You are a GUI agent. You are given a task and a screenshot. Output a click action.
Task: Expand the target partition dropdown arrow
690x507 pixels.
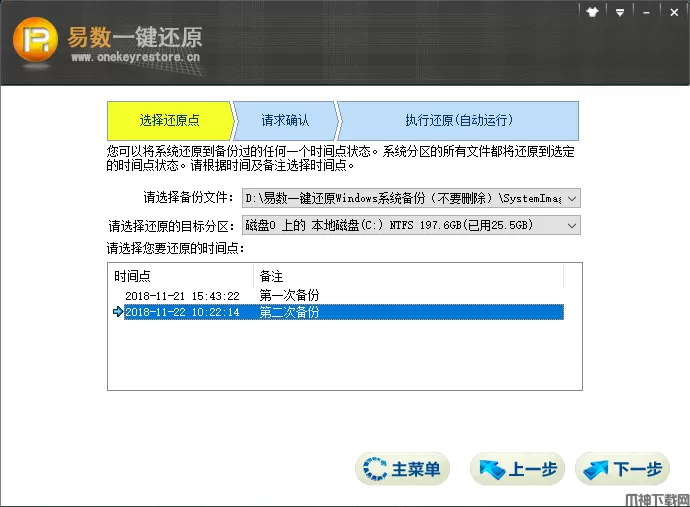pos(572,225)
